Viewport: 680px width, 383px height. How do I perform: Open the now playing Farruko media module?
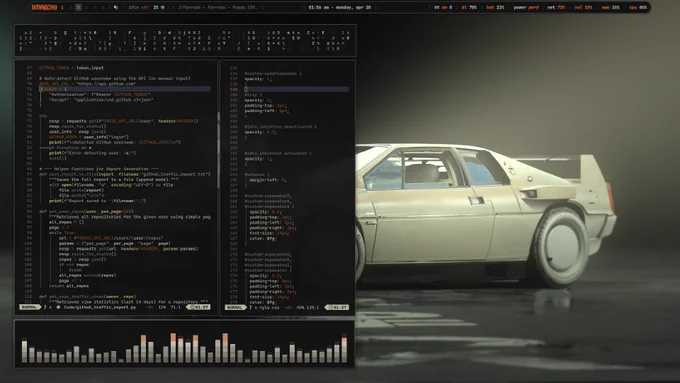coord(218,7)
